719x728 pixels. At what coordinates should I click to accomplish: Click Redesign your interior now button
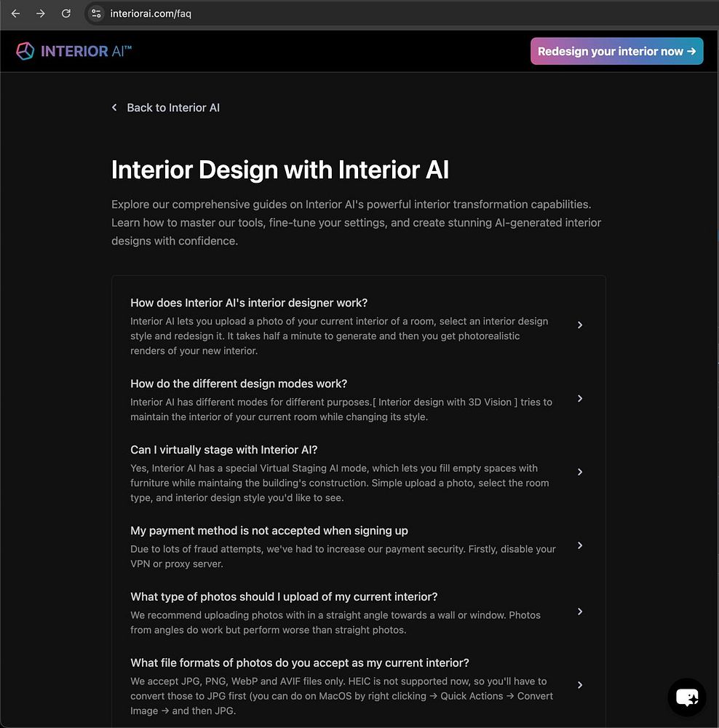tap(616, 51)
